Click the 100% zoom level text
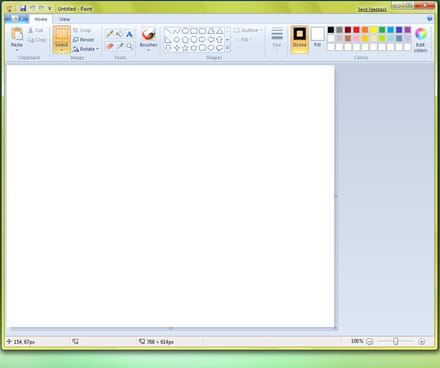The height and width of the screenshot is (368, 440). tap(357, 341)
